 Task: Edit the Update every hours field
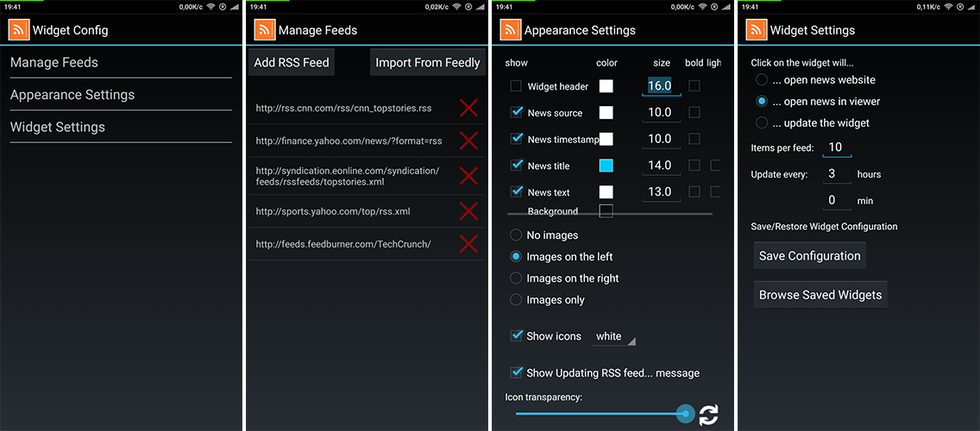coord(836,173)
